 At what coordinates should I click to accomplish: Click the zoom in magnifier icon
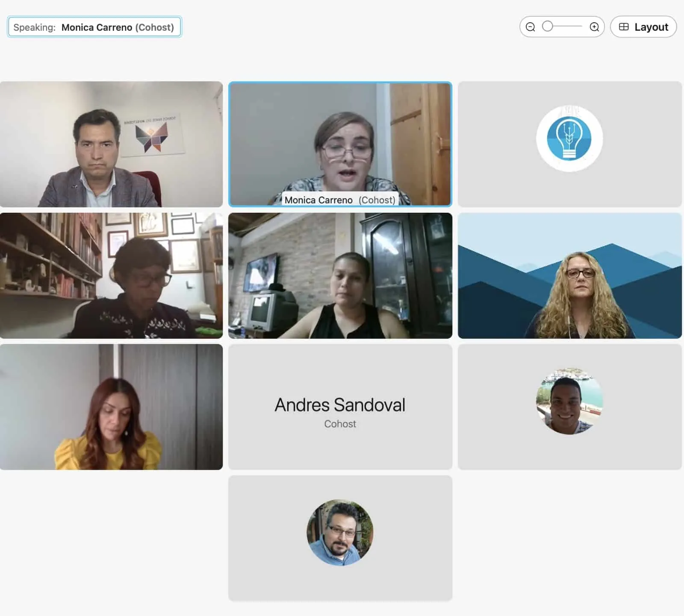pyautogui.click(x=594, y=27)
